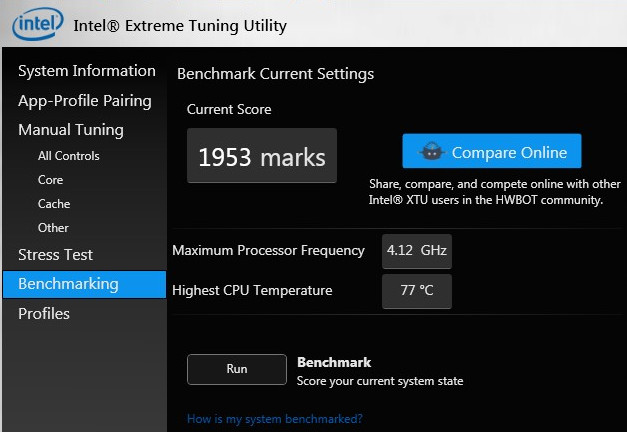Go to App-Profile Pairing
This screenshot has height=432, width=627.
(84, 100)
